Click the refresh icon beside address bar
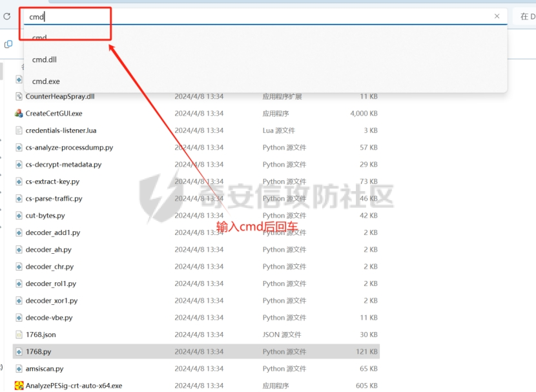Image resolution: width=536 pixels, height=392 pixels. click(7, 16)
